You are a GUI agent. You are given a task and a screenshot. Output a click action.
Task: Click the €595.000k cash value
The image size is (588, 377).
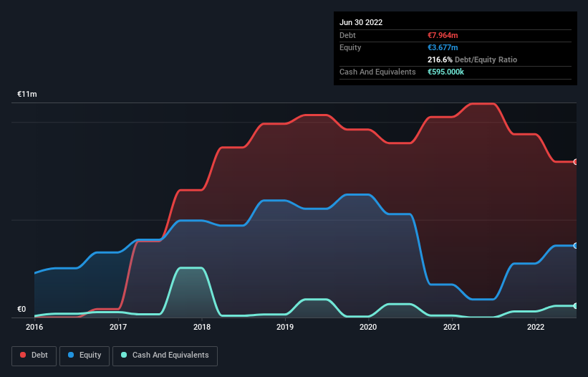445,72
